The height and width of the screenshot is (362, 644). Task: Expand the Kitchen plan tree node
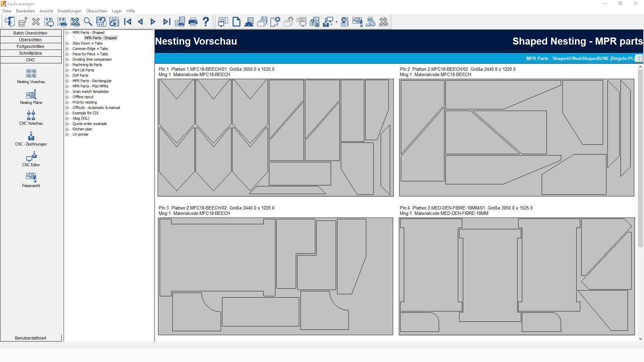[x=67, y=129]
